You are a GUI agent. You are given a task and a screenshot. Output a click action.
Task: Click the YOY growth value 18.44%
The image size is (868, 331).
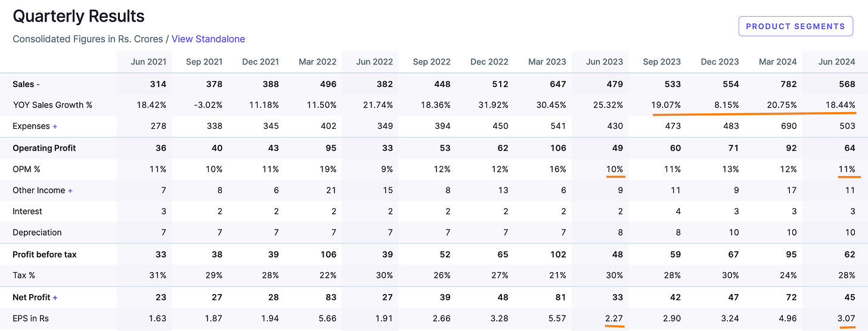tap(840, 105)
